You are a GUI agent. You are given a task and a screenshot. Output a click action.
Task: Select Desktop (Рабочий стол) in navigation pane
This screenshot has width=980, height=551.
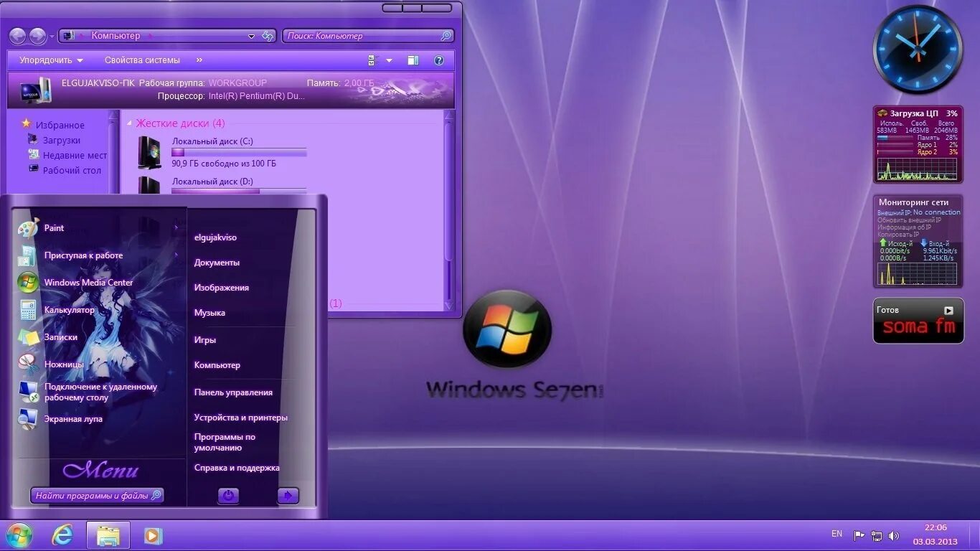coord(72,171)
